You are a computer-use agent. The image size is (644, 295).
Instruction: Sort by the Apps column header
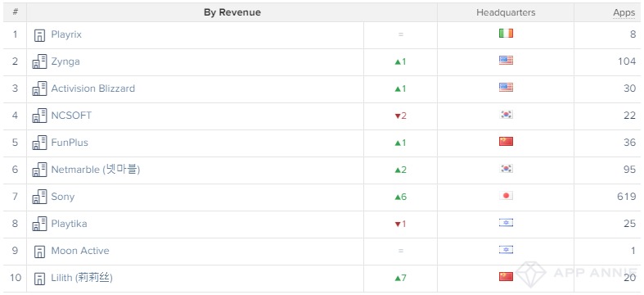(624, 13)
